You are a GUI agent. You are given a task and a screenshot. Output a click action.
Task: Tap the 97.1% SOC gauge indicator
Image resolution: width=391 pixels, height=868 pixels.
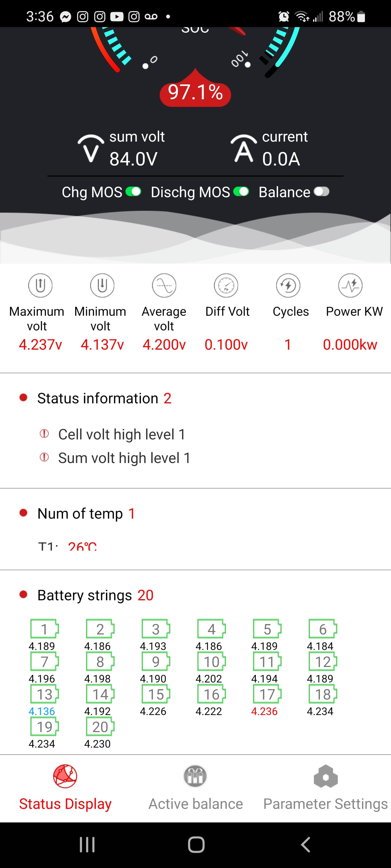click(x=195, y=92)
